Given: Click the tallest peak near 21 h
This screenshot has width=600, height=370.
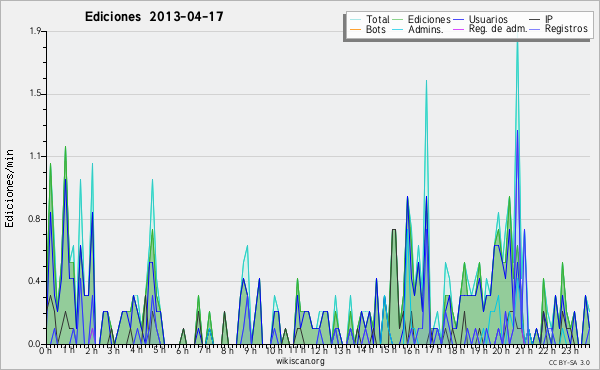Looking at the screenshot, I should point(517,38).
